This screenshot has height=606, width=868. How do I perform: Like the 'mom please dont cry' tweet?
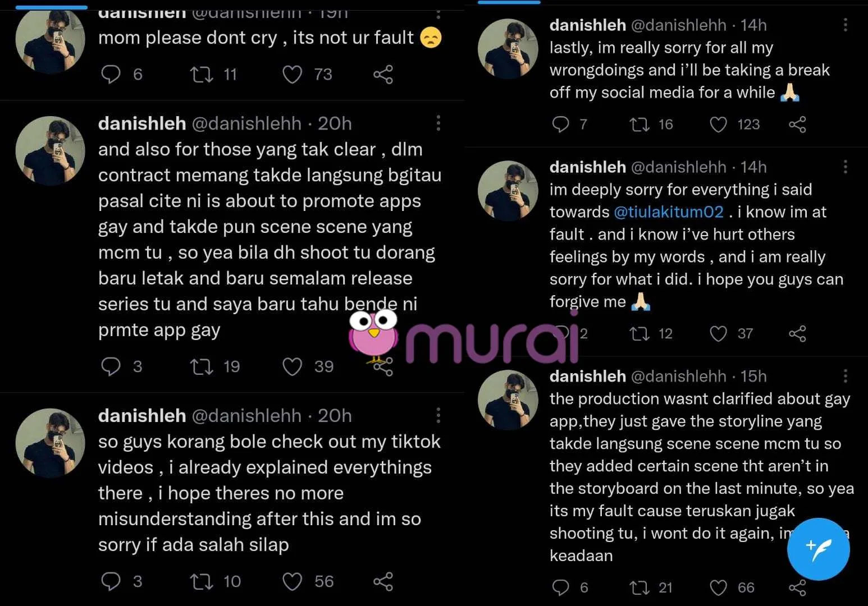click(292, 75)
